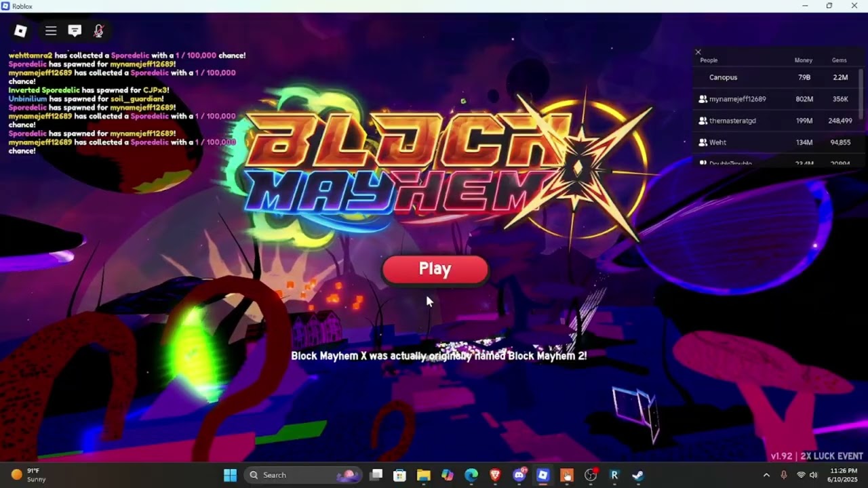Click the 802M money value

click(804, 99)
